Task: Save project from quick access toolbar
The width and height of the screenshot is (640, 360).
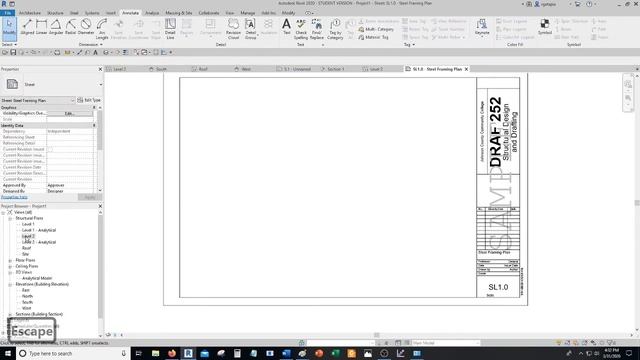Action: pyautogui.click(x=13, y=52)
